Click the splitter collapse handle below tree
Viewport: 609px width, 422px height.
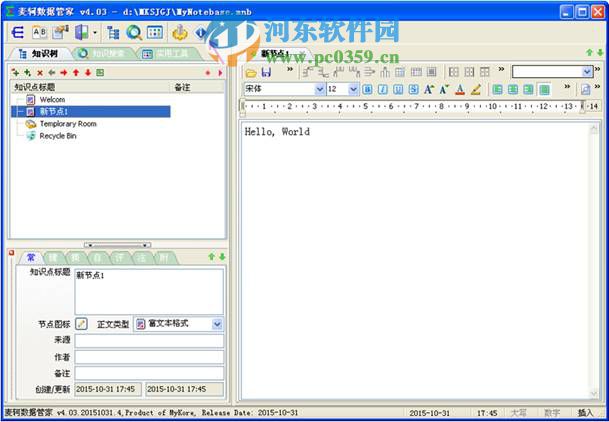pyautogui.click(x=118, y=245)
